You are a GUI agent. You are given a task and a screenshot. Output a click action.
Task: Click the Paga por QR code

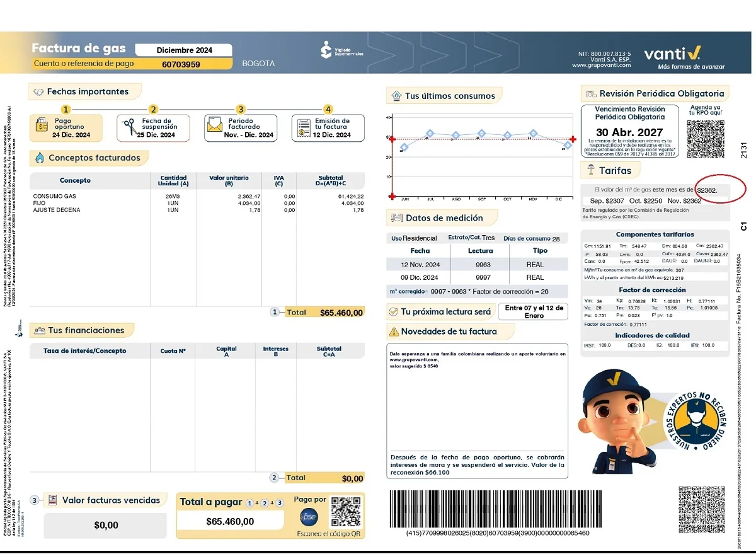point(346,512)
